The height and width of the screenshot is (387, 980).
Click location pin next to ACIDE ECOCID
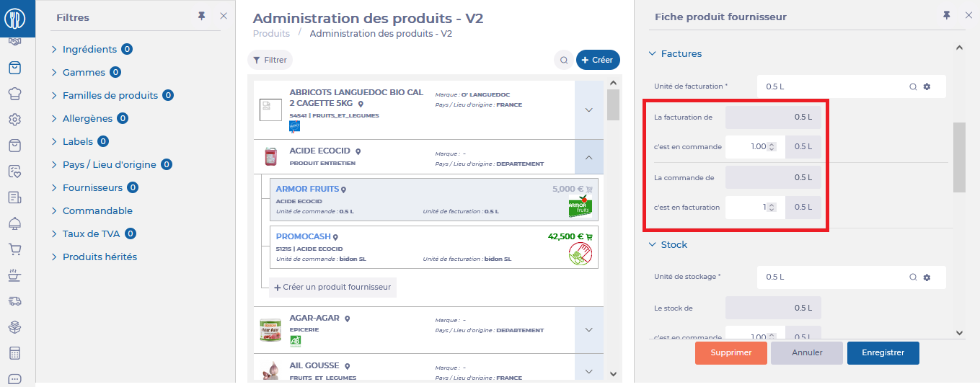358,151
